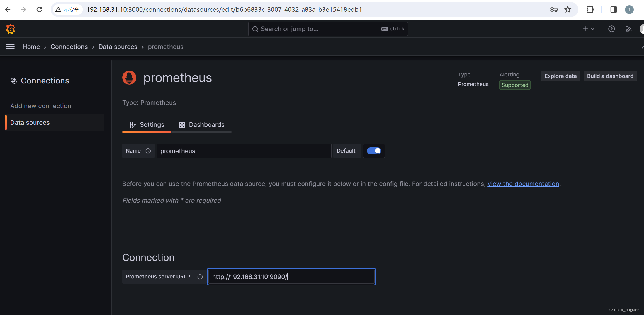Click the Prometheus flame logo

tap(129, 78)
